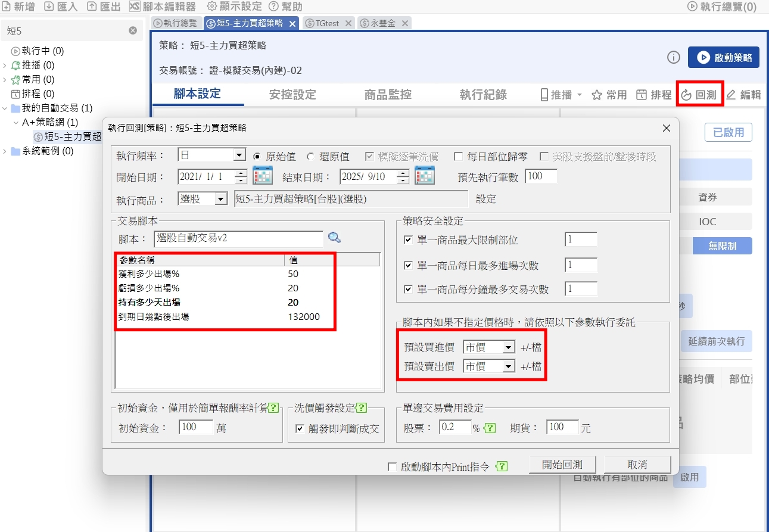The image size is (769, 532).
Task: Toggle 觸發即判斷成交 checkbox
Action: 300,428
